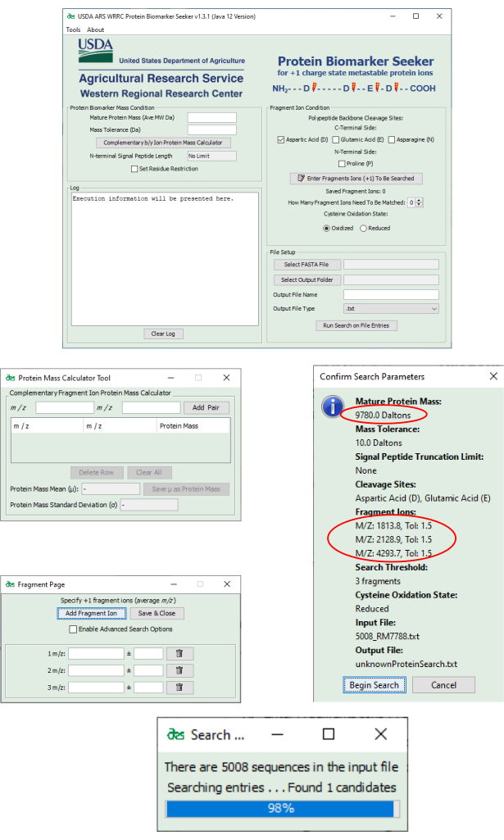Minimize the Fragment Page window

pyautogui.click(x=174, y=584)
